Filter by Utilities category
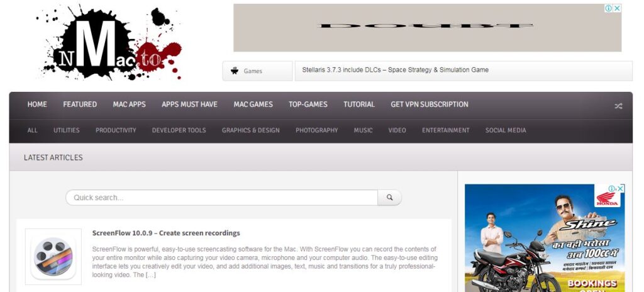Viewport: 644px width, 292px height. pos(67,130)
